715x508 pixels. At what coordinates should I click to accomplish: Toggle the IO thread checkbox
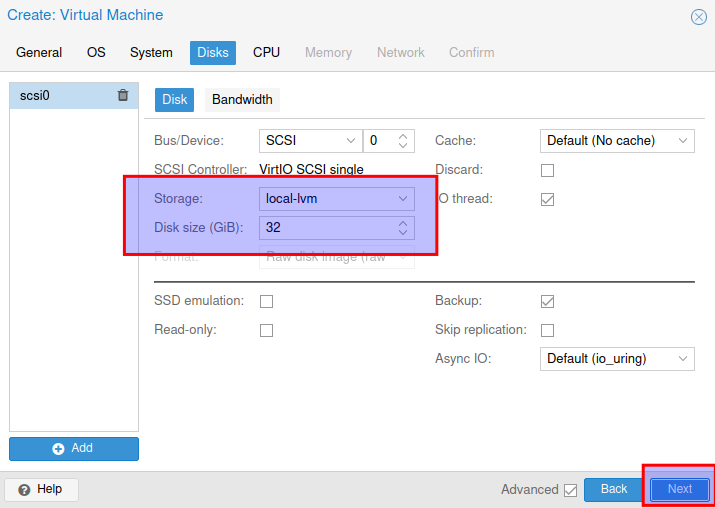547,199
